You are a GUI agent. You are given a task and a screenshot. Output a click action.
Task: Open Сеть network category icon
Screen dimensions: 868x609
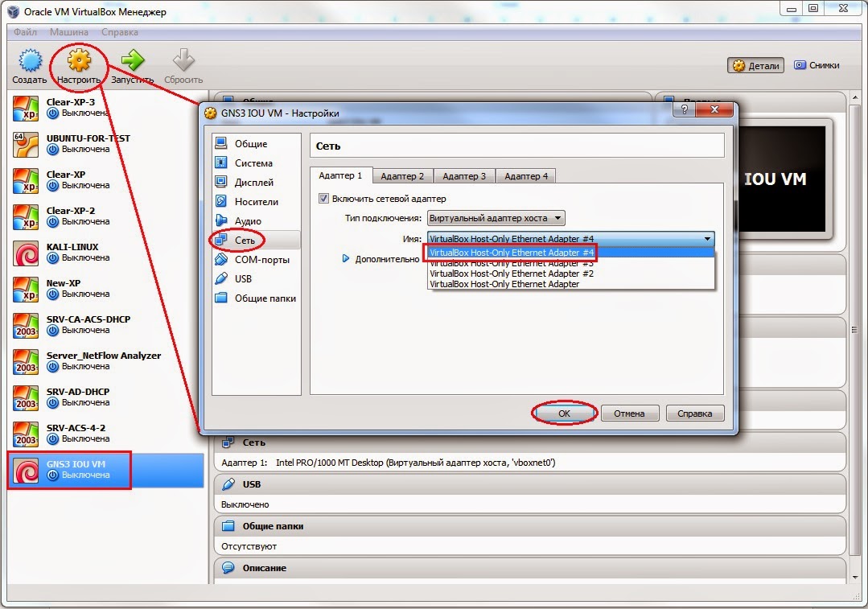(x=221, y=240)
